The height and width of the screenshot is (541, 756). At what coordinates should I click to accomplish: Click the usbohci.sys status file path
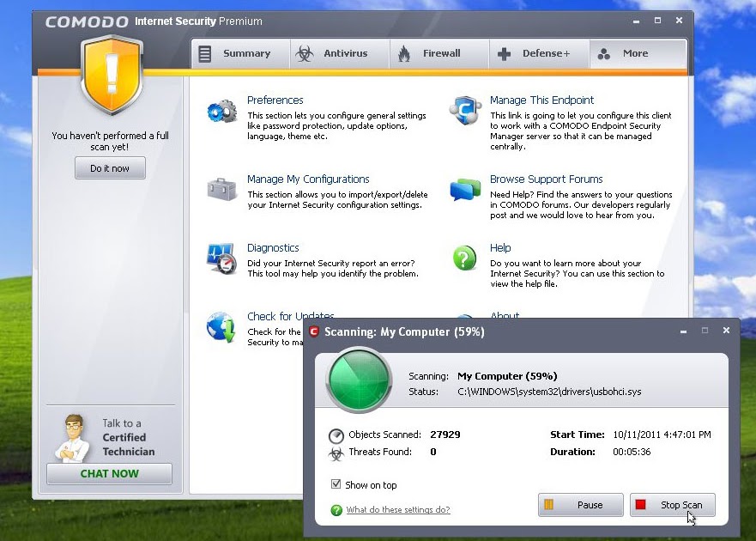(549, 392)
